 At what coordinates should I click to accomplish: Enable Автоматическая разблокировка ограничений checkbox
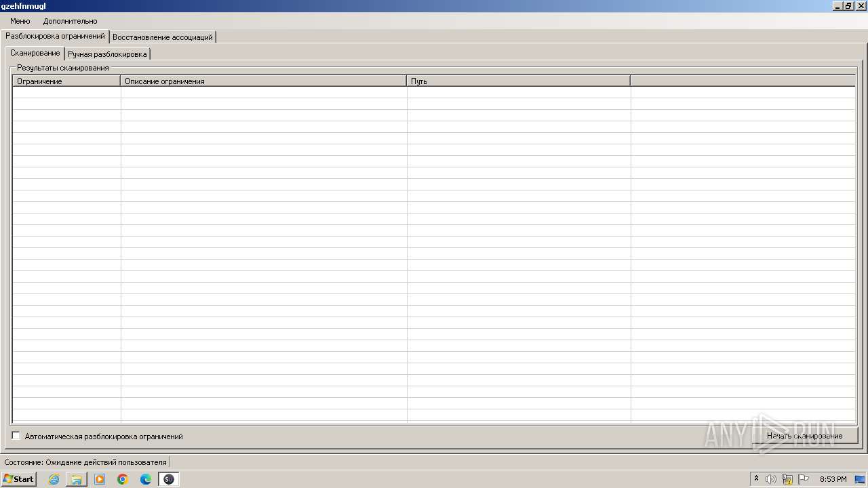point(16,436)
